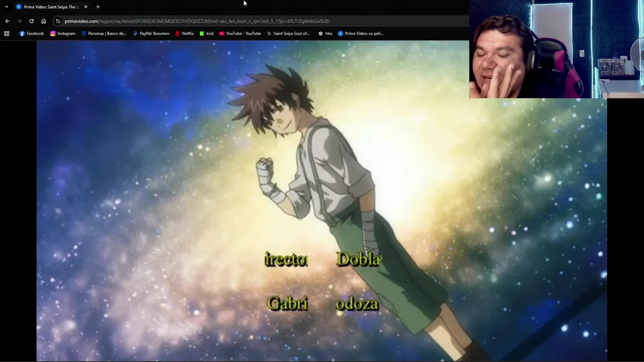Viewport: 644px width, 362px height.
Task: Open the Saint Seiya Soul of bookmark
Action: [x=288, y=34]
